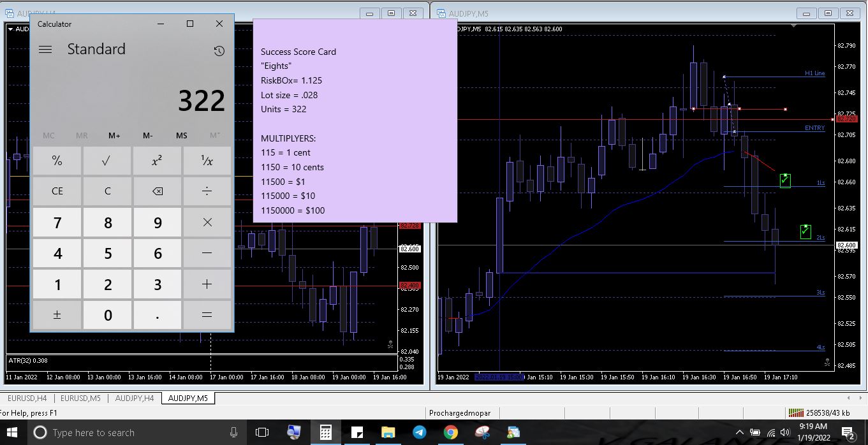Restore the AUDJPY,M5 chart window

click(828, 13)
